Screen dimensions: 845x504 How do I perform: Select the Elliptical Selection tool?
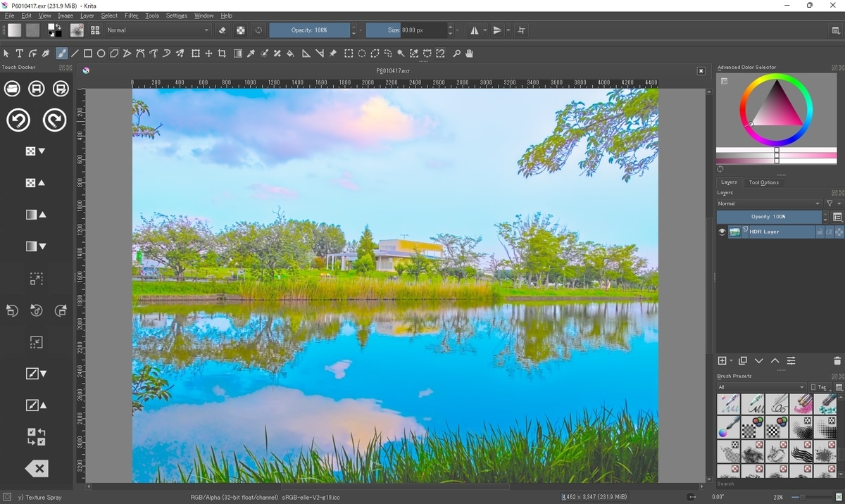(361, 53)
